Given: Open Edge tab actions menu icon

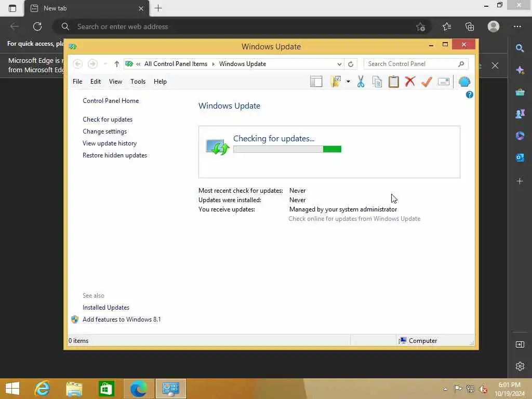Looking at the screenshot, I should point(12,8).
